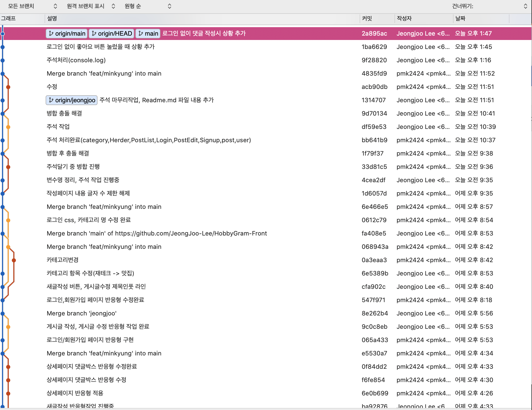Click the origin/jeongjoo branch tag
Viewport: 532px width, 410px height.
(x=72, y=100)
